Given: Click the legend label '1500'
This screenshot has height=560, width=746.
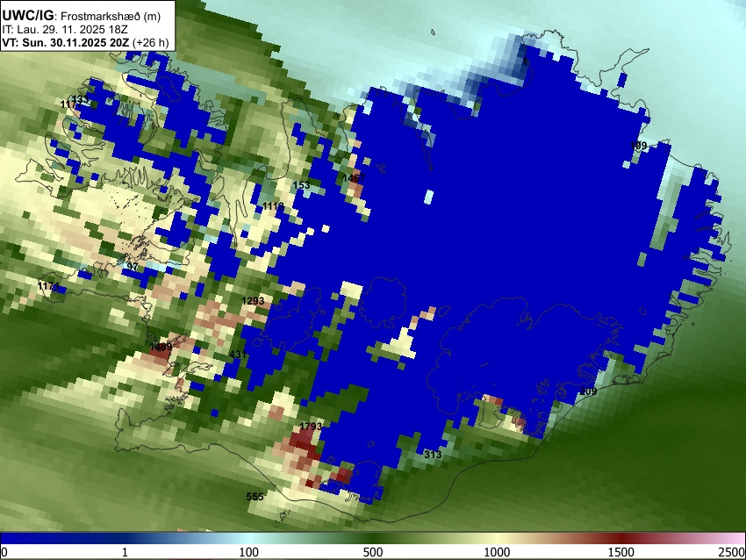Looking at the screenshot, I should click(x=620, y=552).
